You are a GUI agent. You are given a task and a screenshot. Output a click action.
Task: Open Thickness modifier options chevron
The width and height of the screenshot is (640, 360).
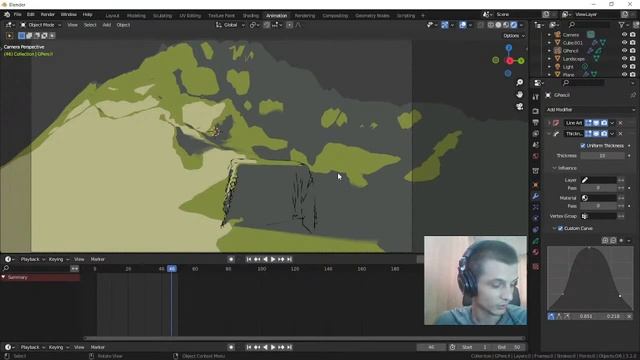(612, 134)
